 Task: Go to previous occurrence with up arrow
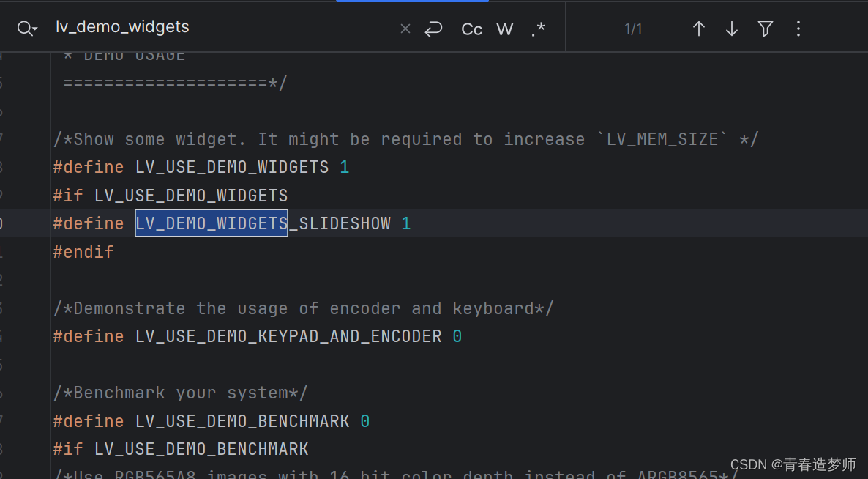click(x=698, y=29)
